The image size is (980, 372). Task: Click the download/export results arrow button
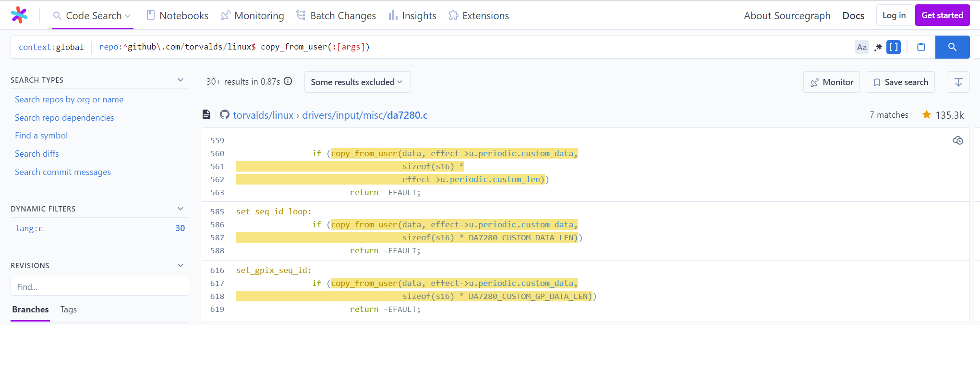[958, 82]
